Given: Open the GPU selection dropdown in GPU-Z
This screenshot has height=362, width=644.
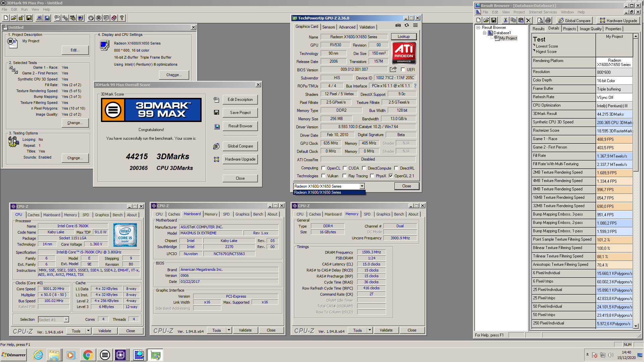Looking at the screenshot, I should [362, 186].
